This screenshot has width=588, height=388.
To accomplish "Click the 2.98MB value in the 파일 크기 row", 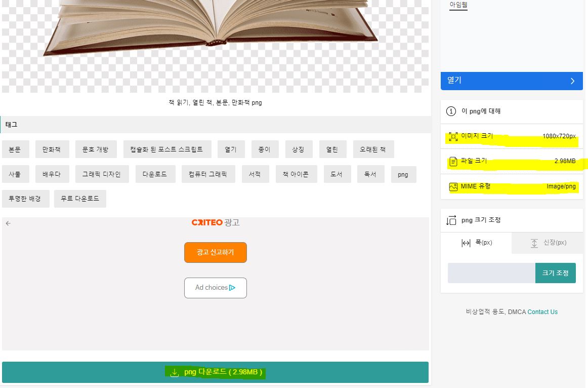I will click(x=565, y=161).
